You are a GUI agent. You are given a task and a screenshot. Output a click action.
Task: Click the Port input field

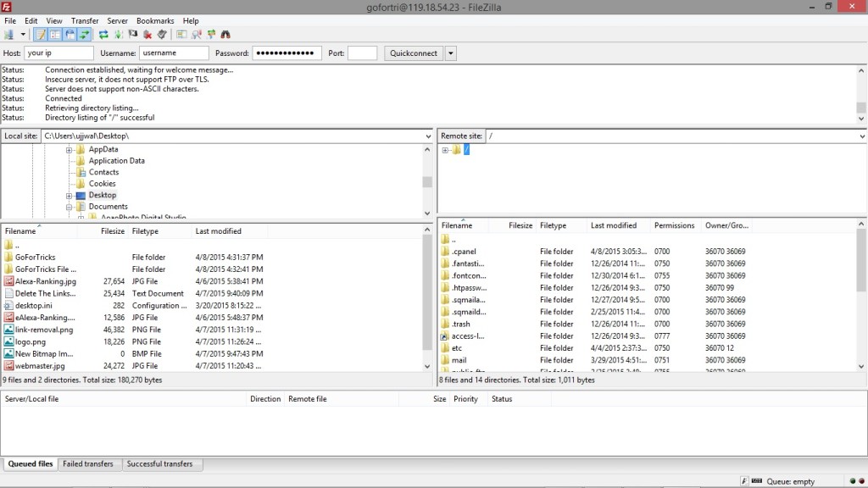(363, 53)
